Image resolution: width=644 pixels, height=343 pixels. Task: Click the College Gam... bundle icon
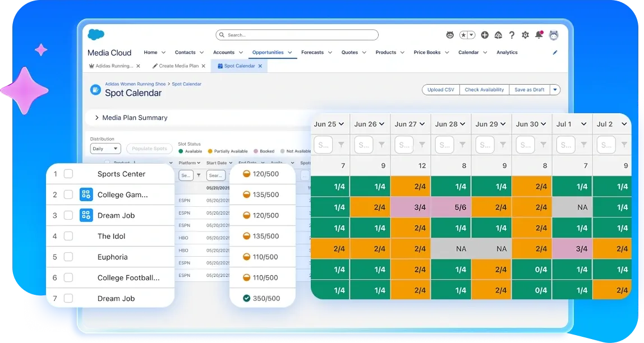[x=86, y=194]
